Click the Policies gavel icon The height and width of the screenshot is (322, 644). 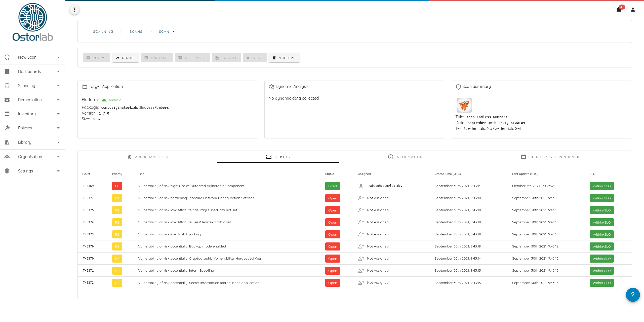tap(7, 128)
